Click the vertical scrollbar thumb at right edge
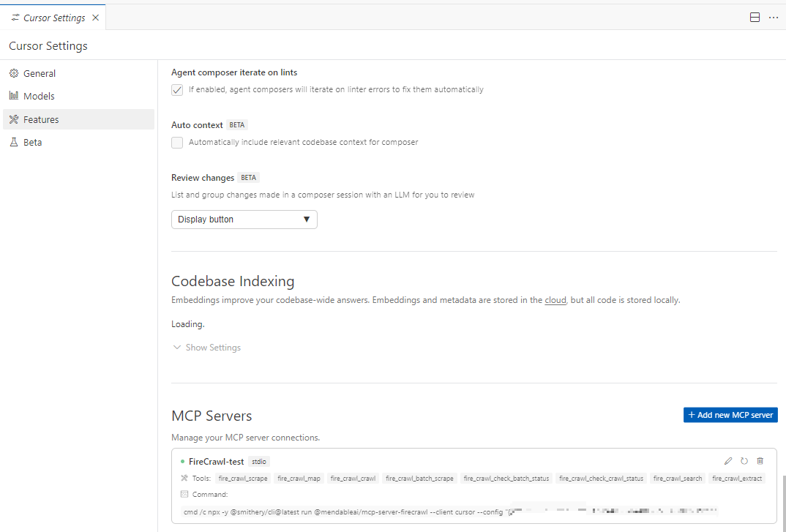The width and height of the screenshot is (786, 532). tap(783, 503)
